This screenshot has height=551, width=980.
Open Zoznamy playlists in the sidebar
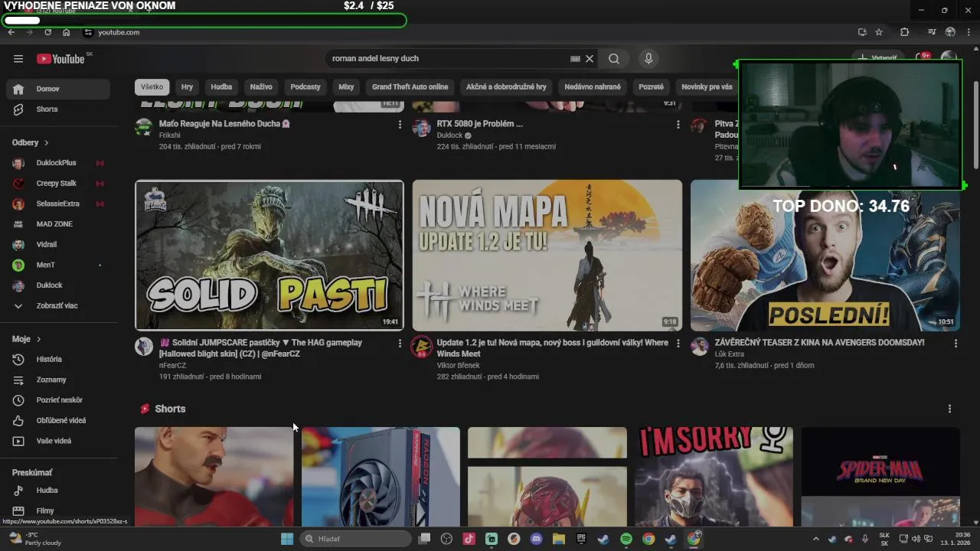point(58,380)
